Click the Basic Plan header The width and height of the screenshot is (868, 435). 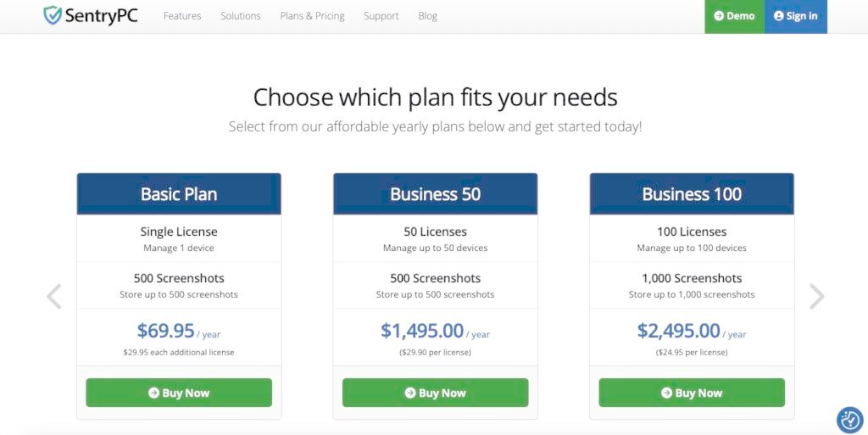pos(179,194)
